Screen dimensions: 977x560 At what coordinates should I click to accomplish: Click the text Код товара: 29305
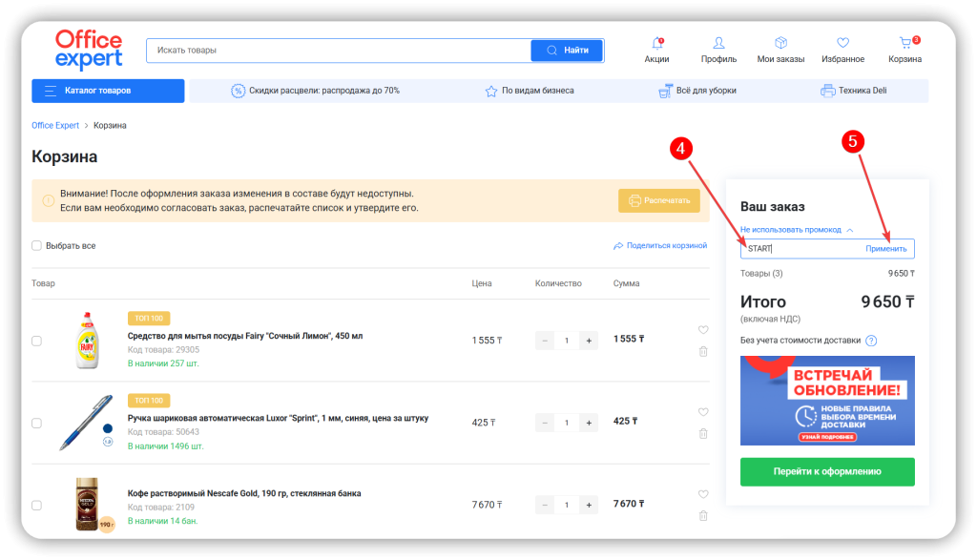[163, 350]
